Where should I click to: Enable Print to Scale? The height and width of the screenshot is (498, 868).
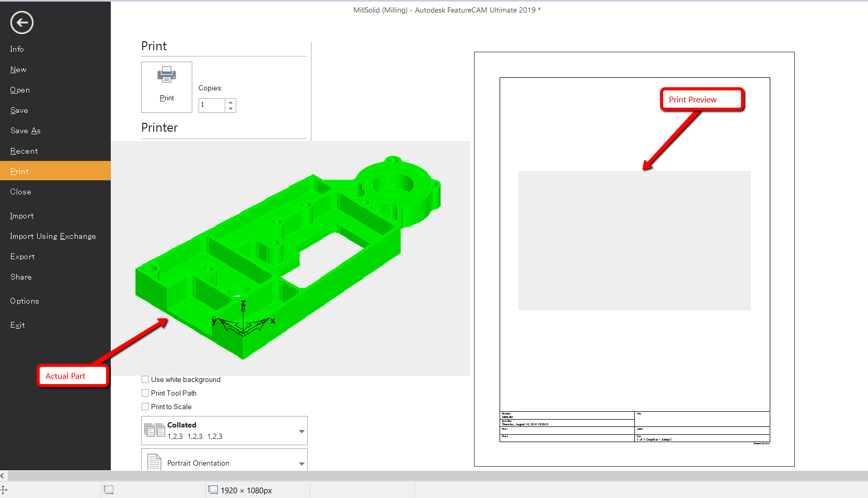pos(145,407)
